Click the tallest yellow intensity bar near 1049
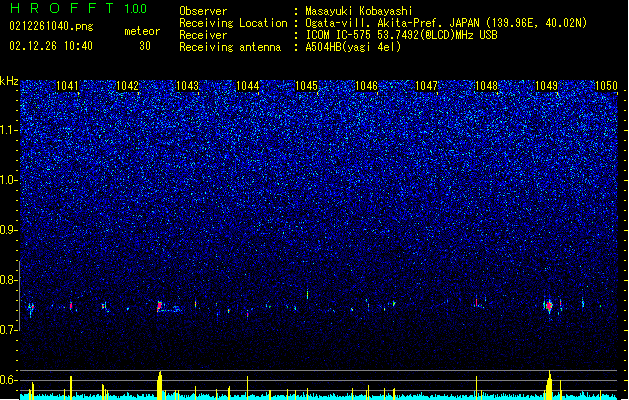 549,385
